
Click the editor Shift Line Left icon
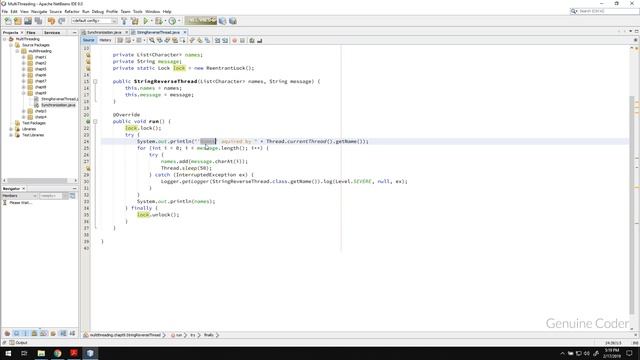coord(217,40)
